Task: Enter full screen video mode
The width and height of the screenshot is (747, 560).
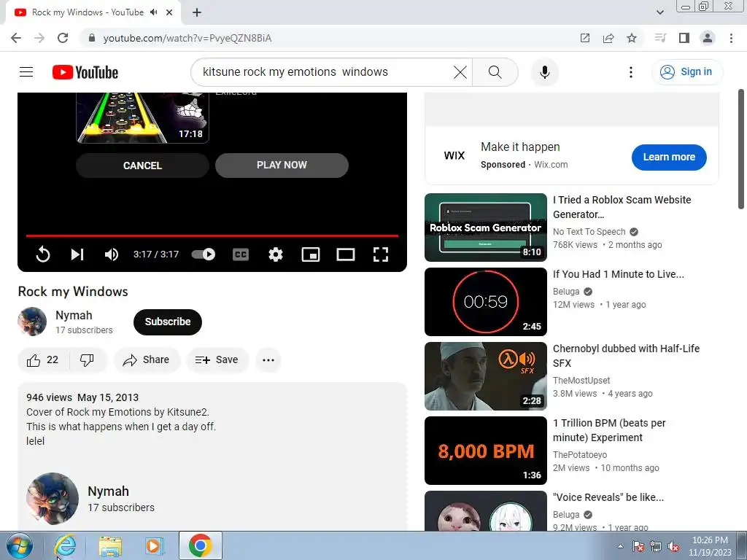Action: tap(380, 254)
